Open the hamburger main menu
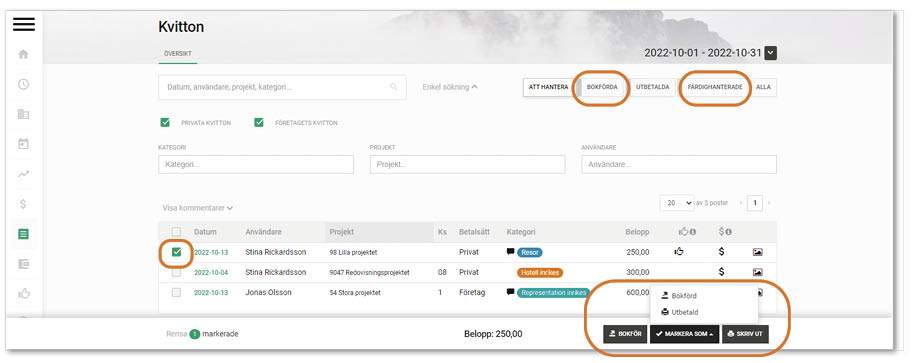This screenshot has width=912, height=363. tap(23, 24)
